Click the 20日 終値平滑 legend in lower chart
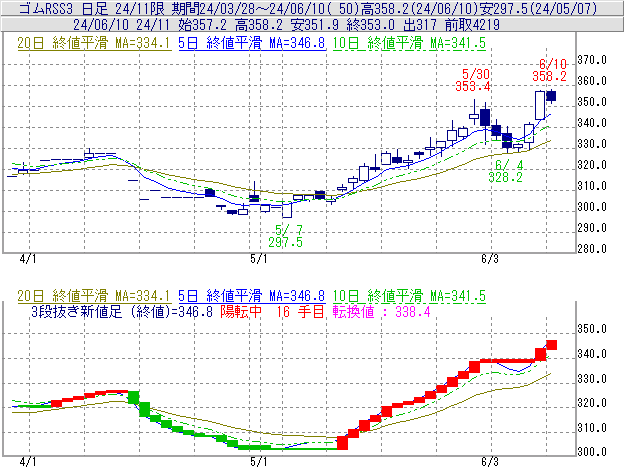Screen dimensions: 624x475 click(x=94, y=296)
